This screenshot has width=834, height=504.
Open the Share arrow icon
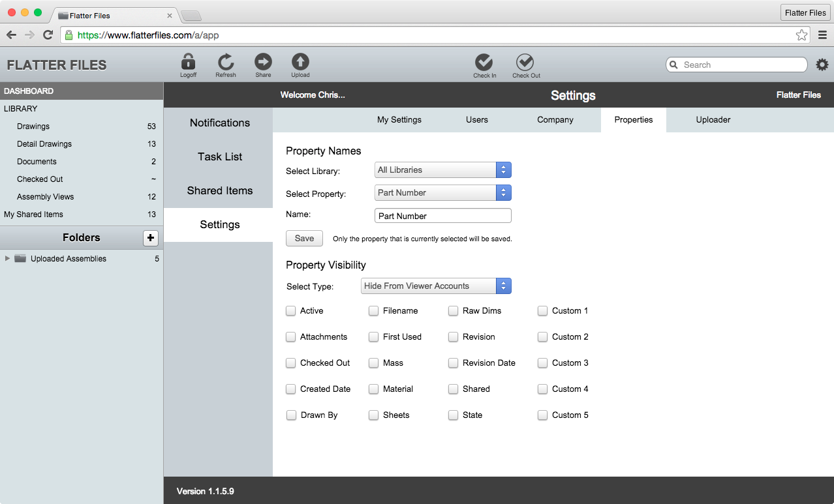coord(263,61)
